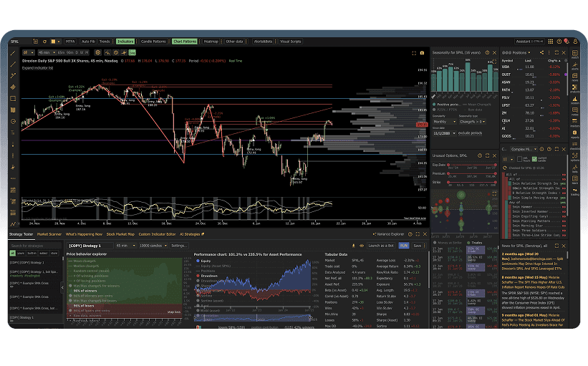Click the help icon in Seasonality panel

(488, 52)
